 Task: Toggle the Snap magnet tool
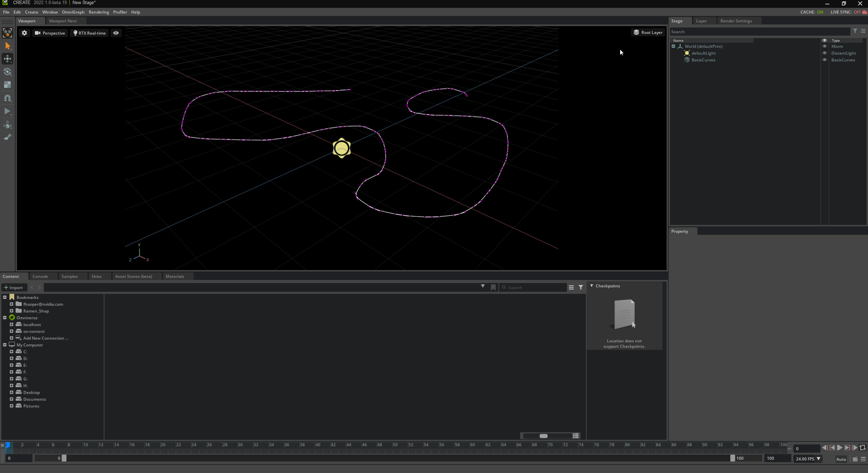pos(7,98)
